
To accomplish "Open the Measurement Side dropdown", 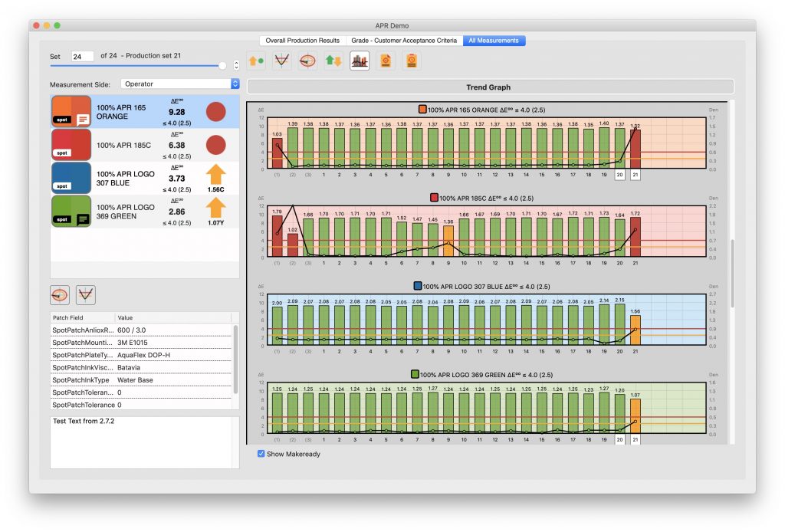I will (x=179, y=84).
